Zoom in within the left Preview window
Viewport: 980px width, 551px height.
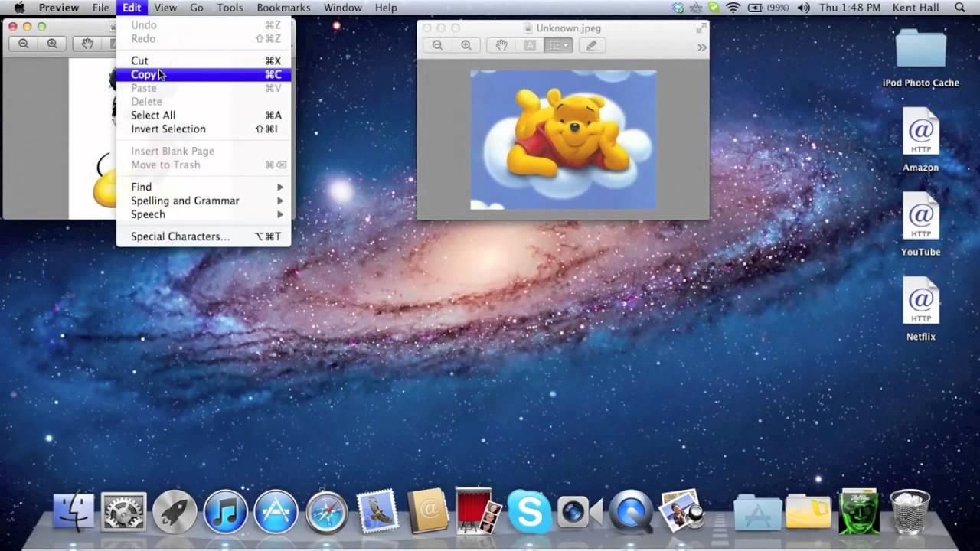click(52, 44)
